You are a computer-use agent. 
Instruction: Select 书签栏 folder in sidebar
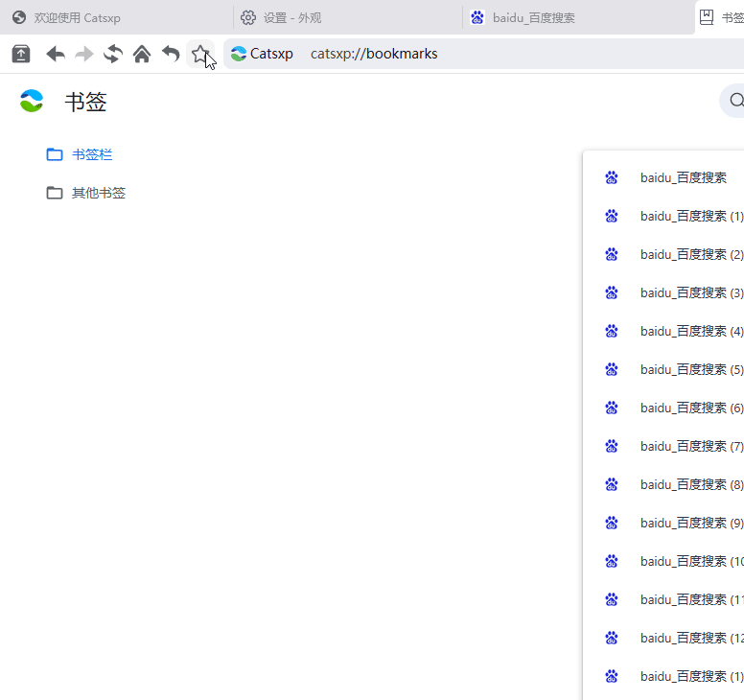coord(80,154)
